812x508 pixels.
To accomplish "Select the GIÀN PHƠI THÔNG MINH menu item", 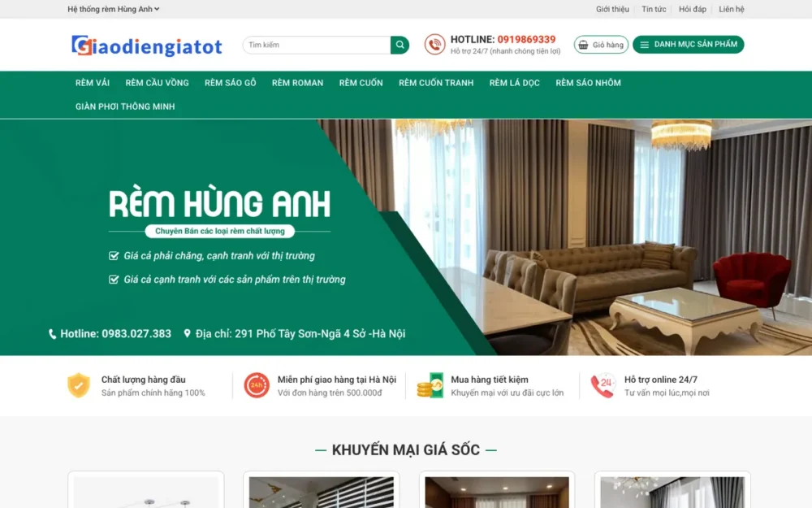I will coord(125,106).
